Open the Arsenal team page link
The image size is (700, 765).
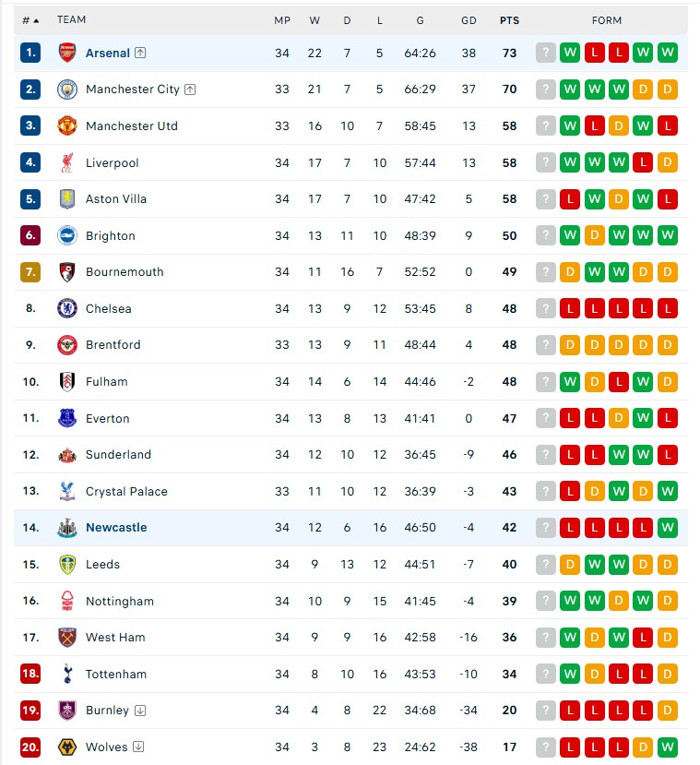[107, 53]
